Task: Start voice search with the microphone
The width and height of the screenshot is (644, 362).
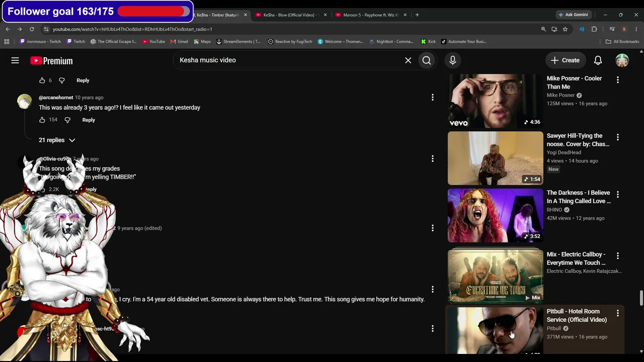Action: click(453, 60)
